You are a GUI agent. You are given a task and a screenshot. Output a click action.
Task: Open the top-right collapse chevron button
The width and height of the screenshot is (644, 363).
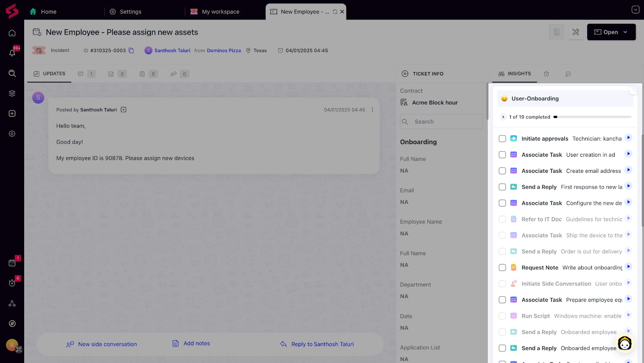coord(636,10)
